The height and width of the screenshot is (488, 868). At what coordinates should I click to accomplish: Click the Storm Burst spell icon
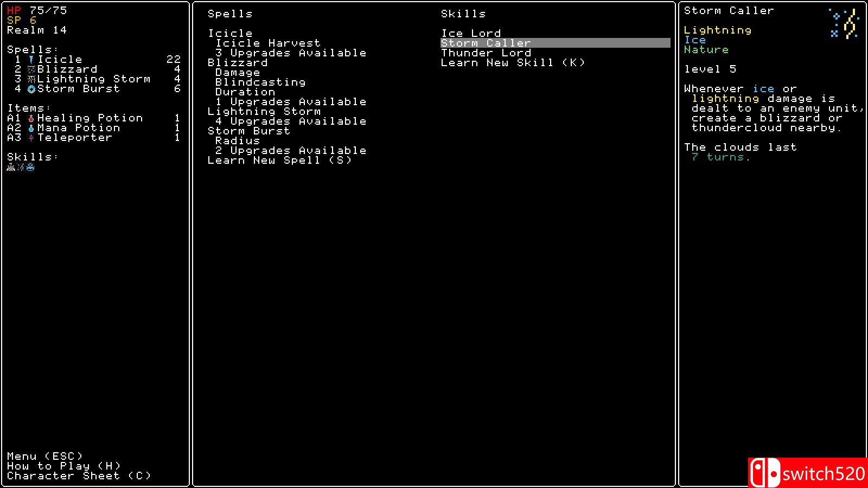pyautogui.click(x=31, y=89)
